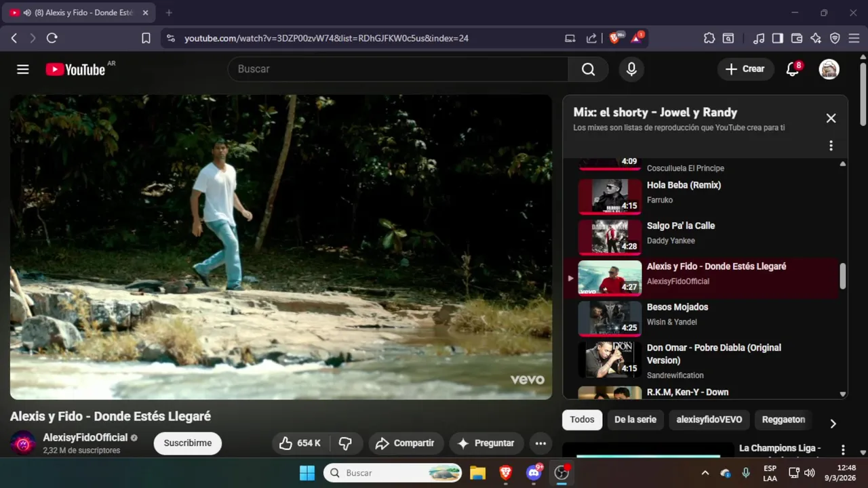Open a new browser tab
This screenshot has width=868, height=488.
169,12
